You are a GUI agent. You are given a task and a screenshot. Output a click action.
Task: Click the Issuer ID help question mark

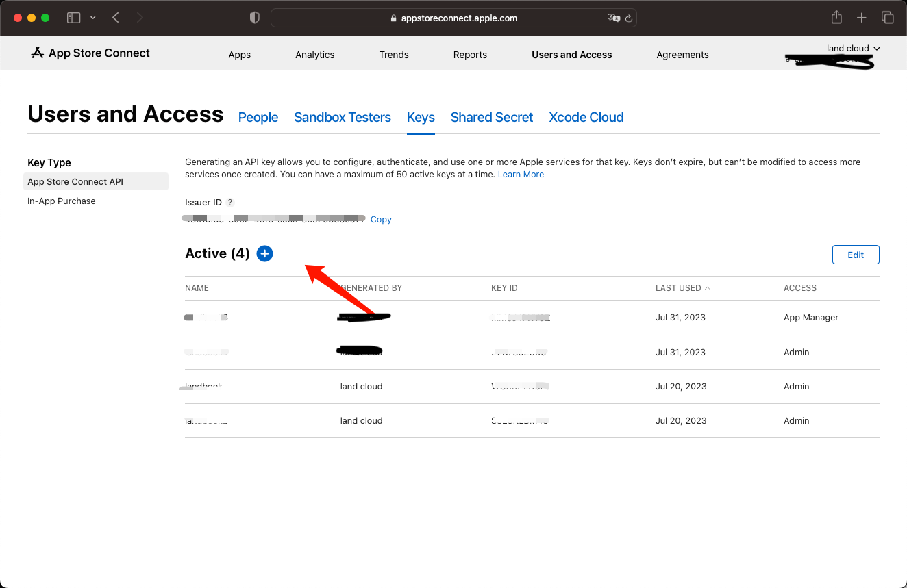pos(230,203)
